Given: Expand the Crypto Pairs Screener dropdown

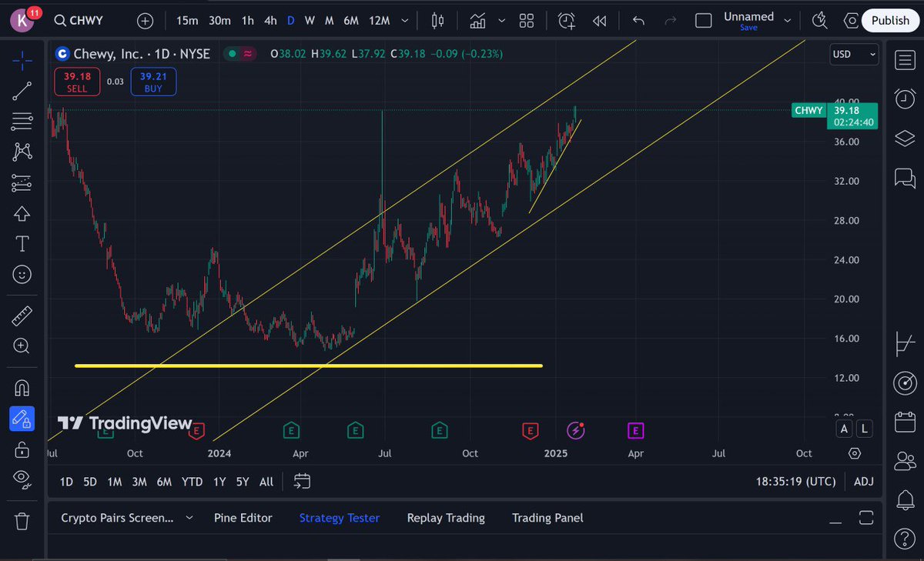Looking at the screenshot, I should coord(189,518).
